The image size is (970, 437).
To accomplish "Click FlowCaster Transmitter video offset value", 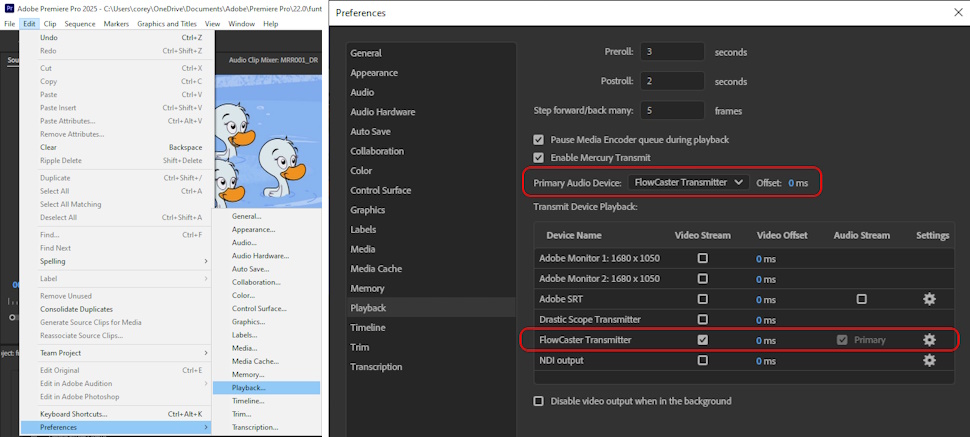I will coord(766,340).
